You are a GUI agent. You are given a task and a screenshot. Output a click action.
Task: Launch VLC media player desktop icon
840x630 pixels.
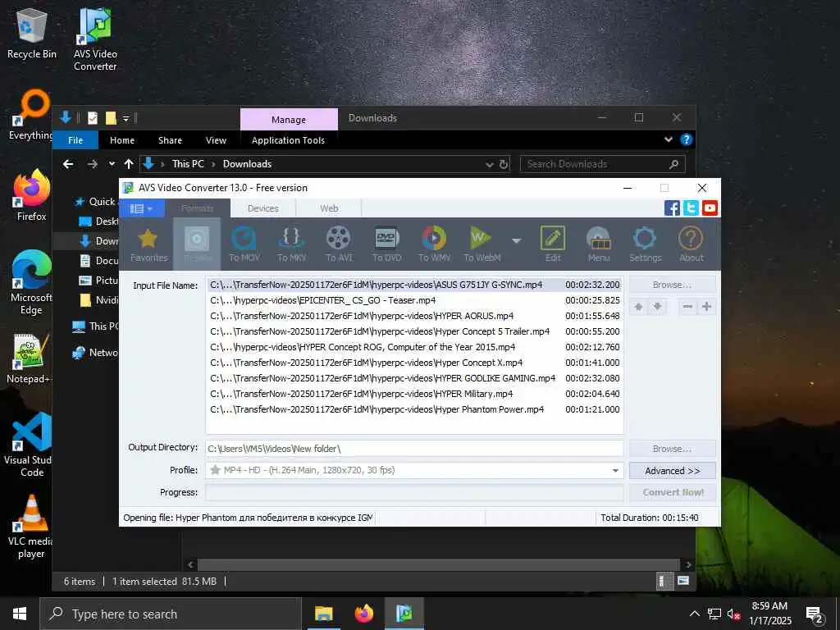(x=31, y=527)
